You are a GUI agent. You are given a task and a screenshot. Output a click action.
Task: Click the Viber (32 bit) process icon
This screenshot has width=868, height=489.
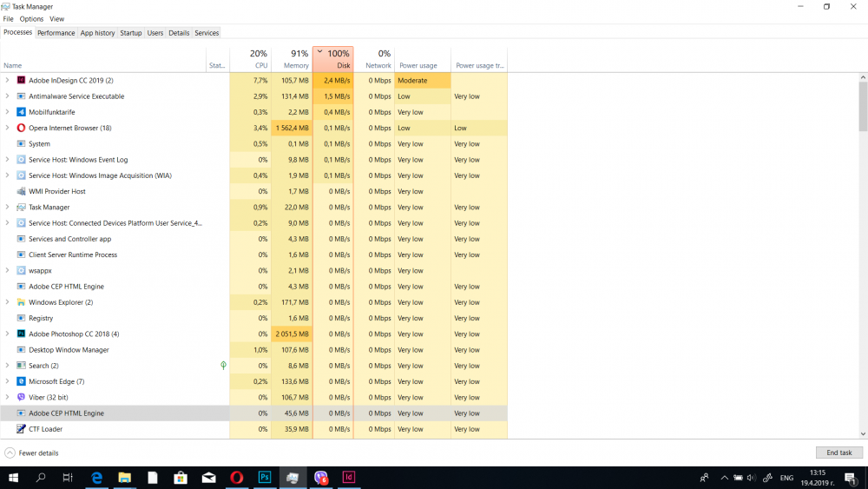pos(21,397)
